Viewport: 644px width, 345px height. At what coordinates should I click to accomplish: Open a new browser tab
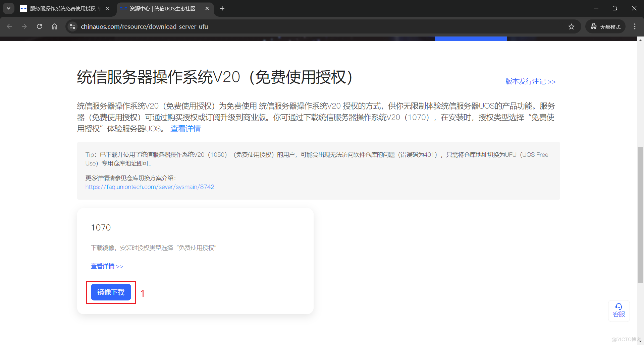coord(222,8)
